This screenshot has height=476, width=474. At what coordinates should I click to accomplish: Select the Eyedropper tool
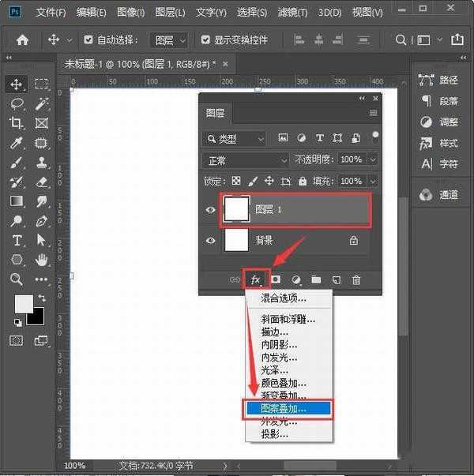tap(16, 143)
